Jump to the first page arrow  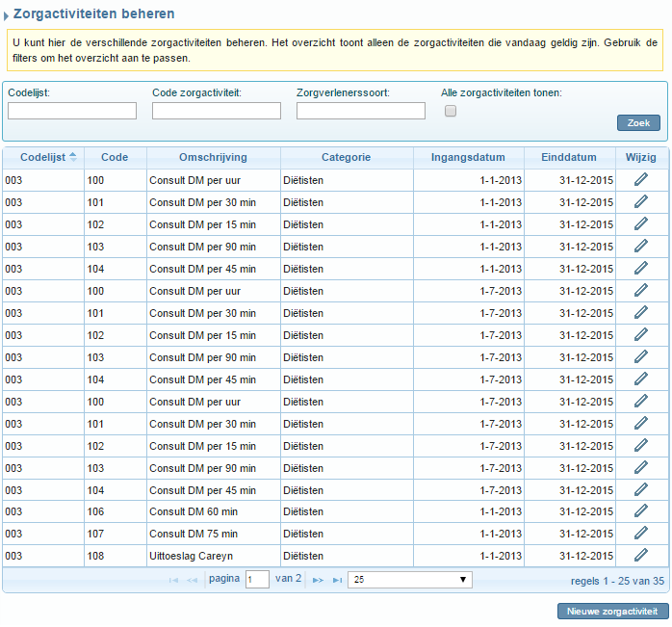(x=173, y=580)
